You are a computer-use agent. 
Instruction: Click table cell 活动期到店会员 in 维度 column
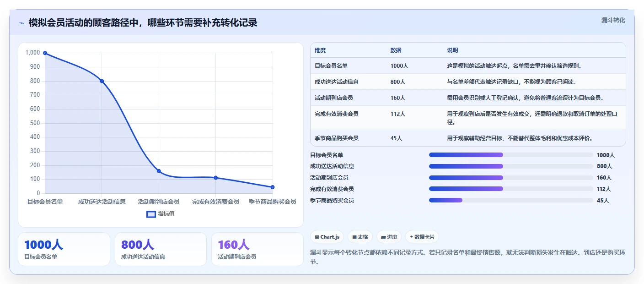click(x=334, y=98)
